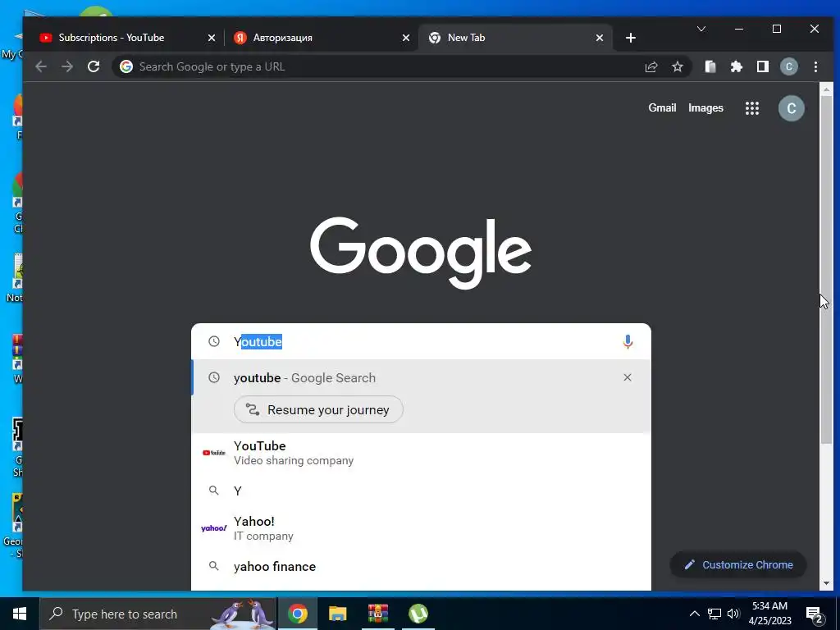Close the New Tab tab
The image size is (840, 630).
tap(600, 38)
